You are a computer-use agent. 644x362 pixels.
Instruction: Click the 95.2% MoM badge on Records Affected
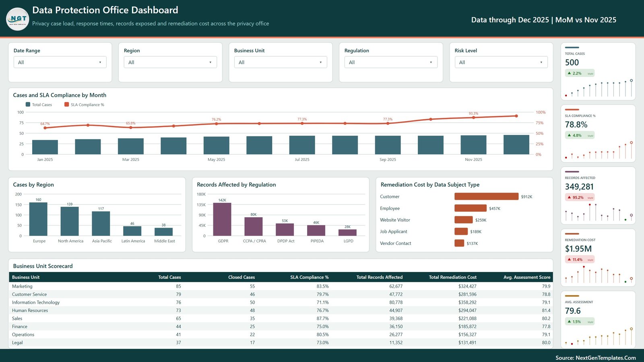coord(580,197)
